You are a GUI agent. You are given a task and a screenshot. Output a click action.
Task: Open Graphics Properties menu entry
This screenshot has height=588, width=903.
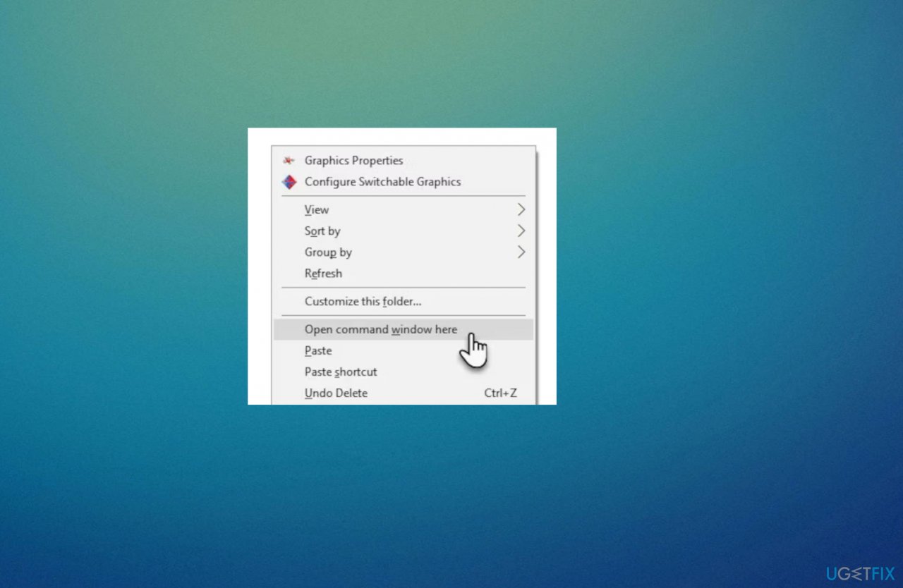[404, 161]
